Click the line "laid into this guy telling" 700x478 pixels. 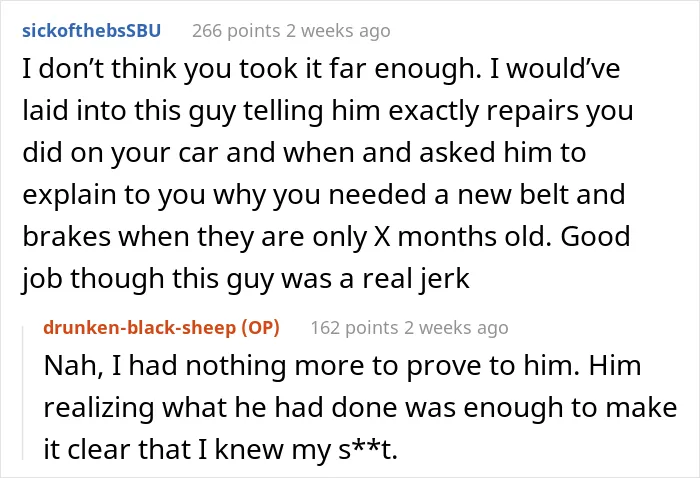[x=328, y=111]
